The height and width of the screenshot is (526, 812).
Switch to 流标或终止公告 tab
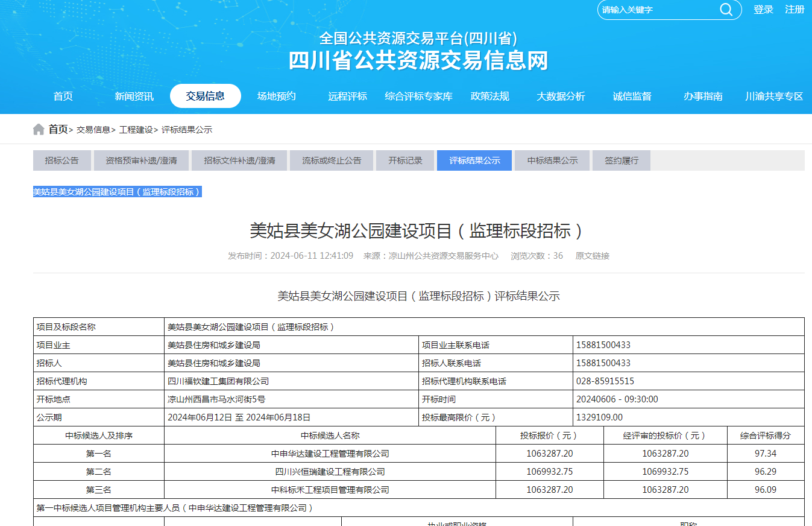332,160
